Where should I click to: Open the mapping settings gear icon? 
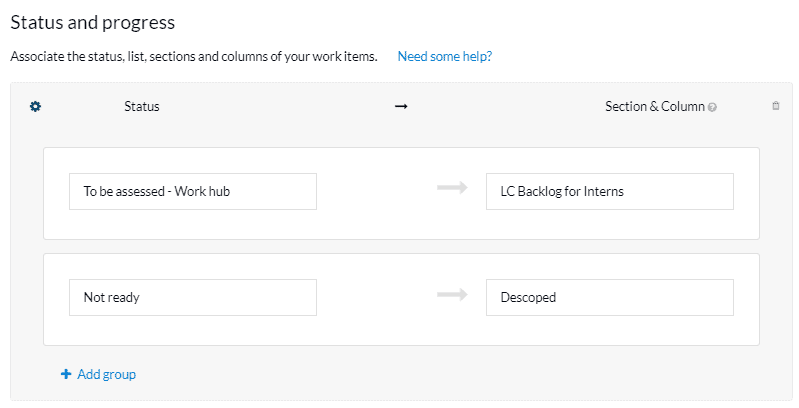pyautogui.click(x=35, y=106)
